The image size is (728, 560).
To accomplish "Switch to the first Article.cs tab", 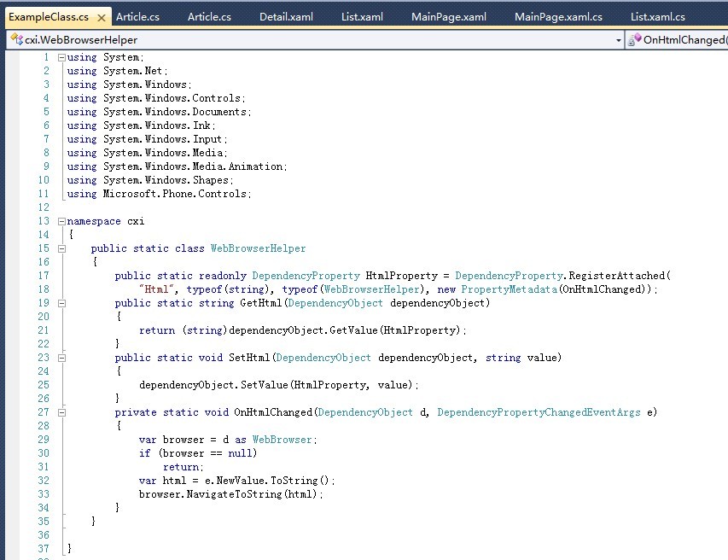I will (x=137, y=17).
